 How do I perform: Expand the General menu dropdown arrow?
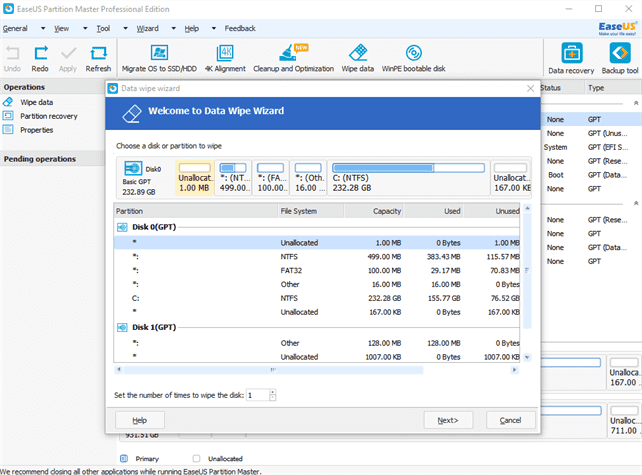point(43,29)
